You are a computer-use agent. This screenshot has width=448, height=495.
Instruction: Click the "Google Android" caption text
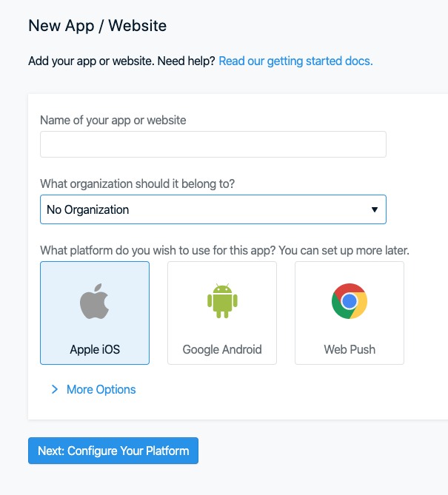click(x=222, y=349)
